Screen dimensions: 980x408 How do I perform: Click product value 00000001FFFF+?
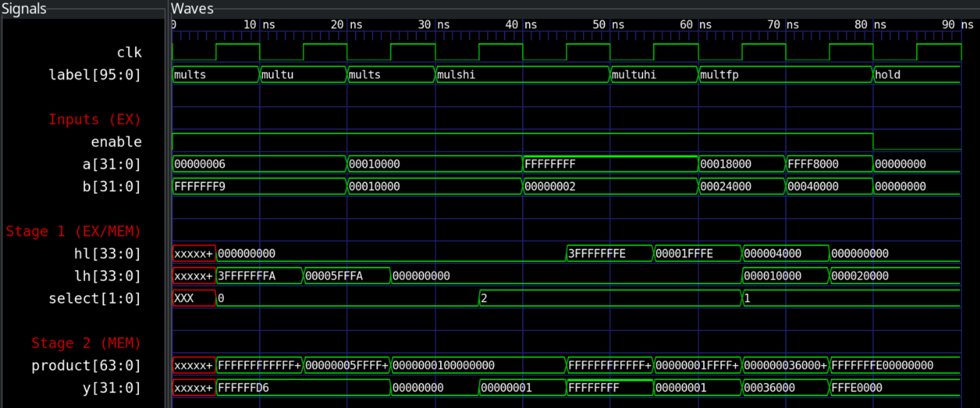698,365
